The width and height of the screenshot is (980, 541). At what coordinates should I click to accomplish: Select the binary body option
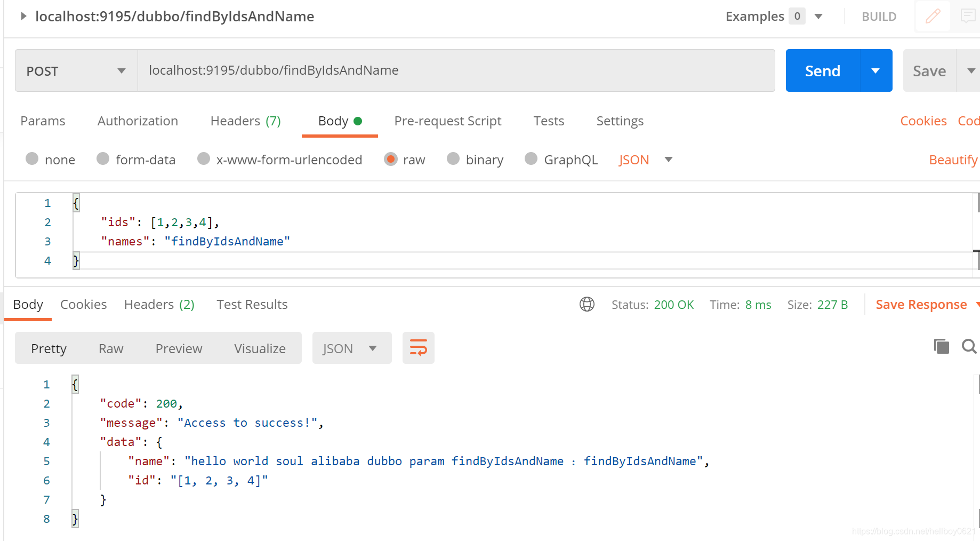click(x=453, y=159)
